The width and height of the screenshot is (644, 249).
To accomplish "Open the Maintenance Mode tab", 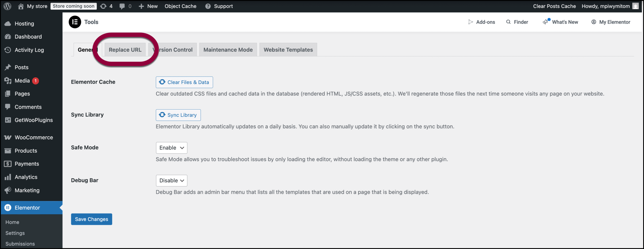I will (x=228, y=50).
